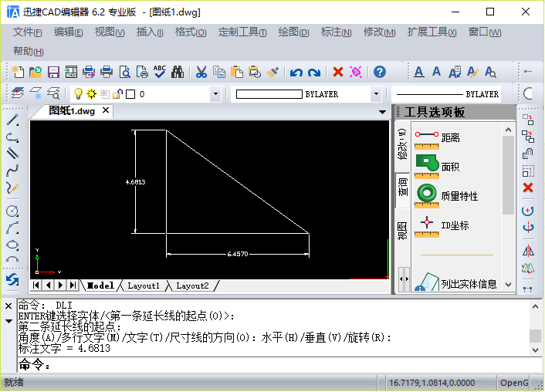545x392 pixels.
Task: Switch to Layout1 tab
Action: (x=144, y=286)
